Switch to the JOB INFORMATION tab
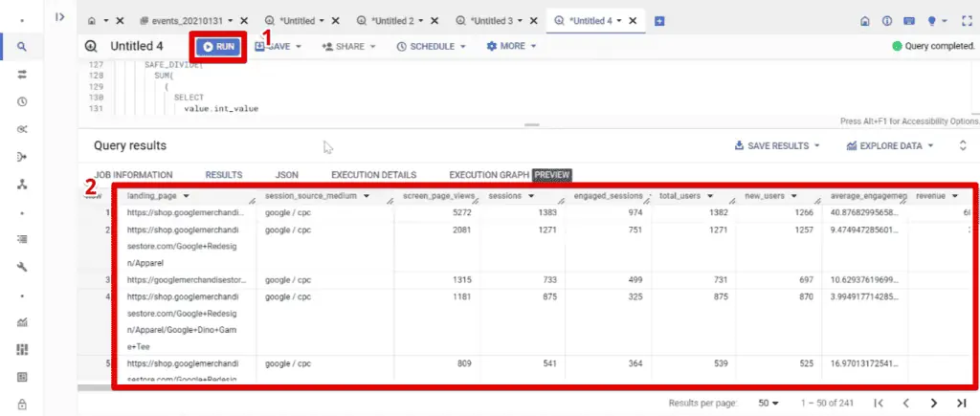The image size is (980, 416). (x=133, y=175)
